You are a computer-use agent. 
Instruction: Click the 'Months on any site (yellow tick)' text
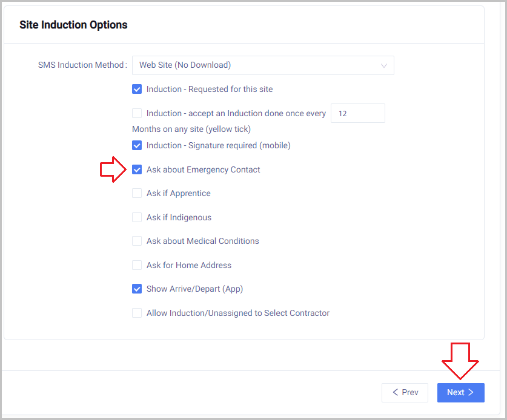click(191, 129)
